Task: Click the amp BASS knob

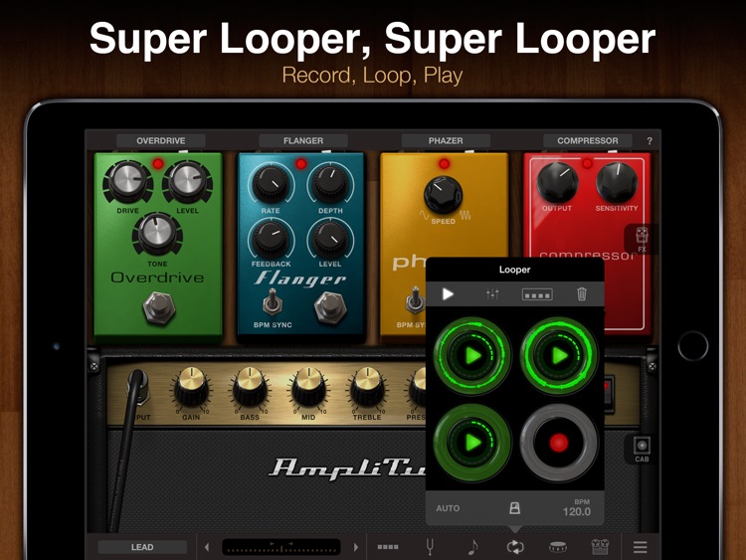Action: pyautogui.click(x=250, y=388)
